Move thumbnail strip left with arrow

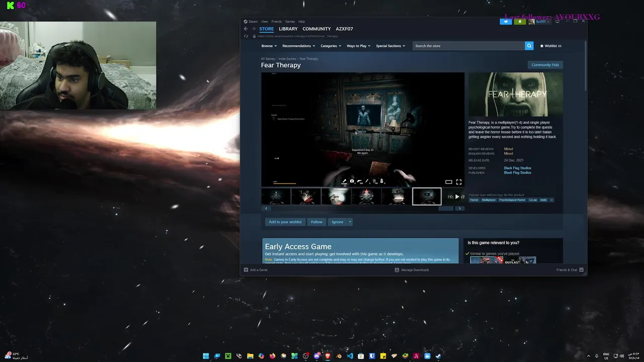pos(266,208)
